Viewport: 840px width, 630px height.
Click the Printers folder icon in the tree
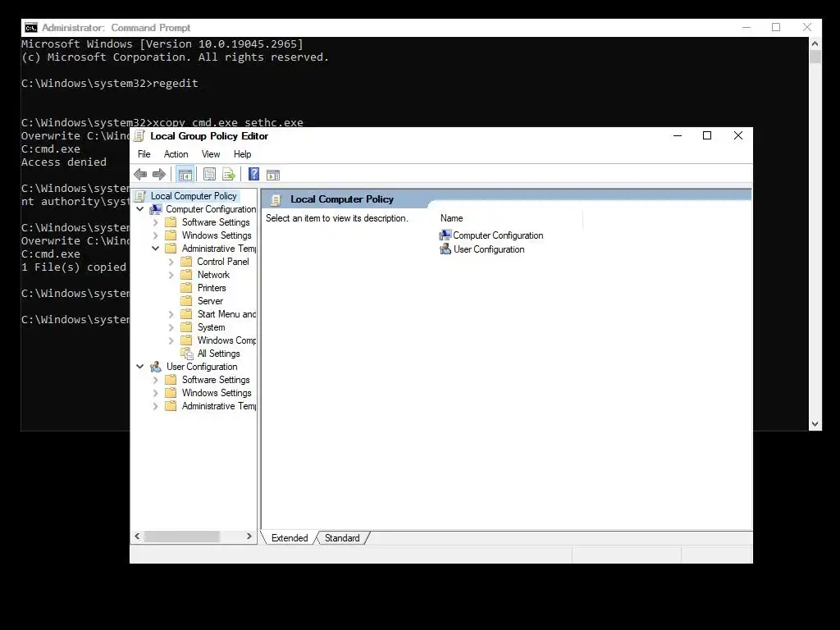pyautogui.click(x=186, y=288)
